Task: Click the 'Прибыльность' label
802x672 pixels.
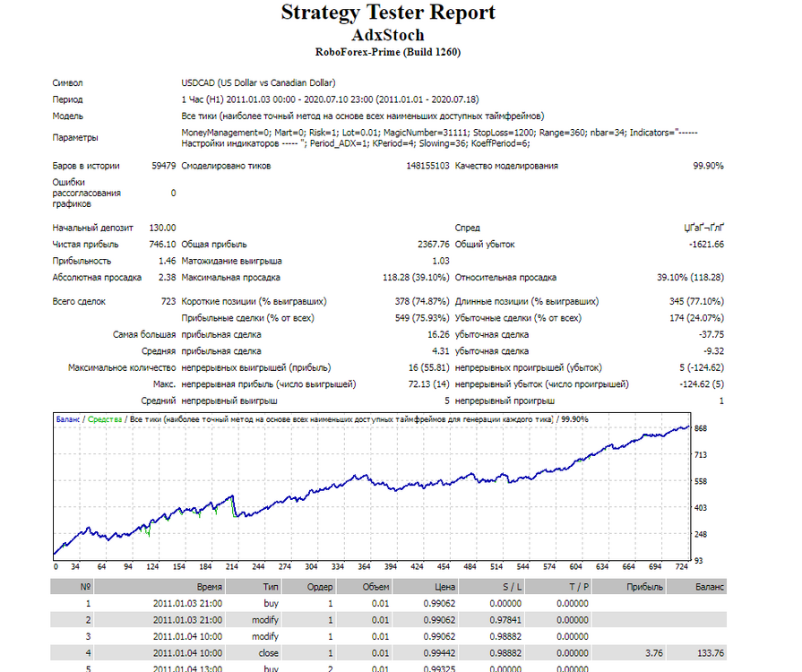Action: (82, 261)
